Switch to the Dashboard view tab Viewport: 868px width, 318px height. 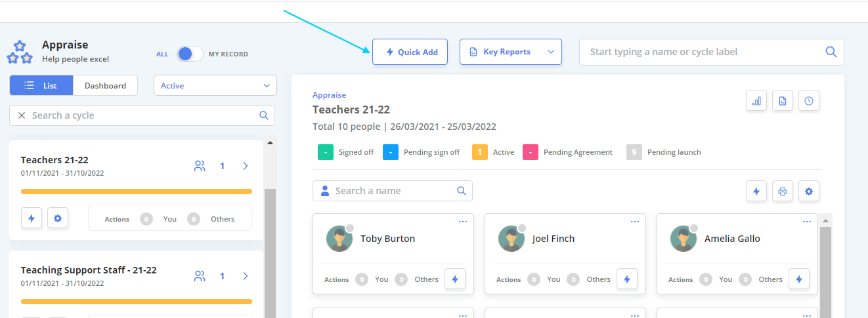[x=105, y=85]
